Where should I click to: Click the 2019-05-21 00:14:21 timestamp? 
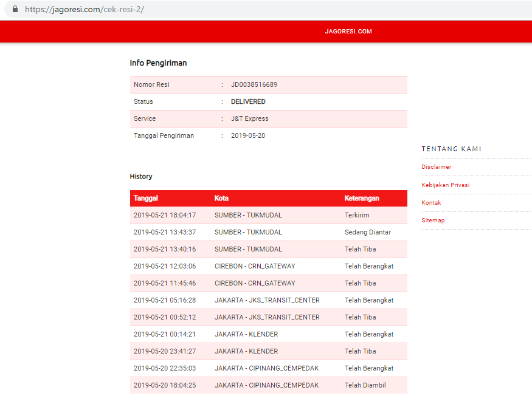pyautogui.click(x=165, y=334)
